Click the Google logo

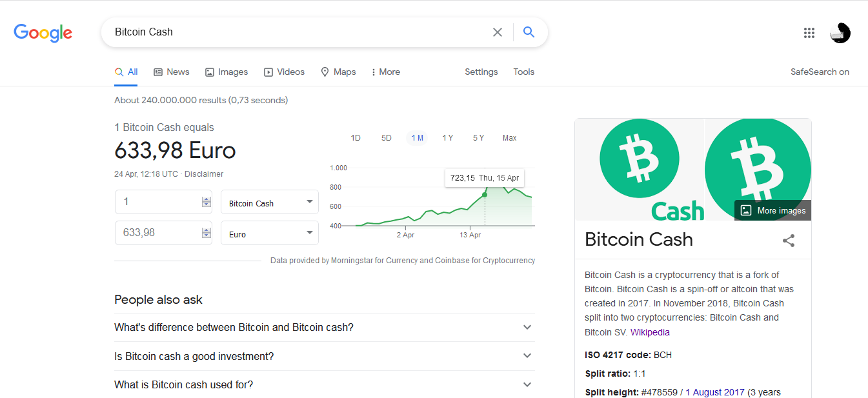point(43,33)
